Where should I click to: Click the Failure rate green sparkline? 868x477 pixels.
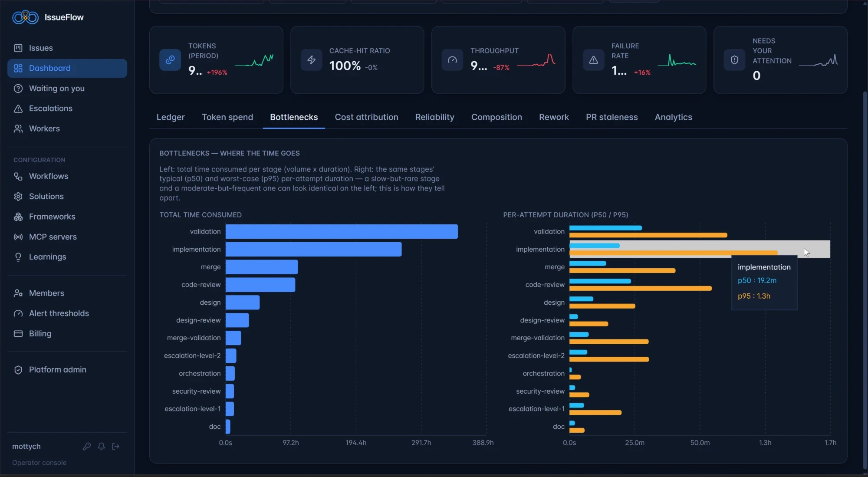pos(677,60)
